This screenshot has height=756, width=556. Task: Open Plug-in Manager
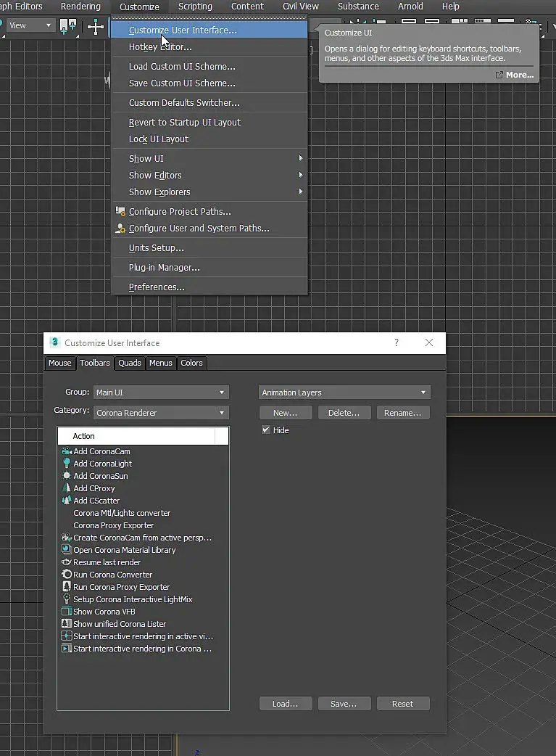click(209, 268)
